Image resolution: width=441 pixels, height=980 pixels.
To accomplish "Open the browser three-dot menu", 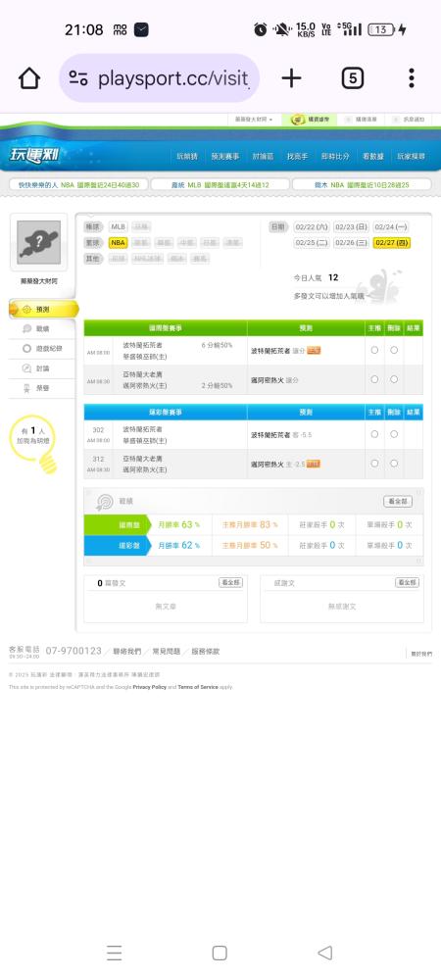I will [411, 78].
